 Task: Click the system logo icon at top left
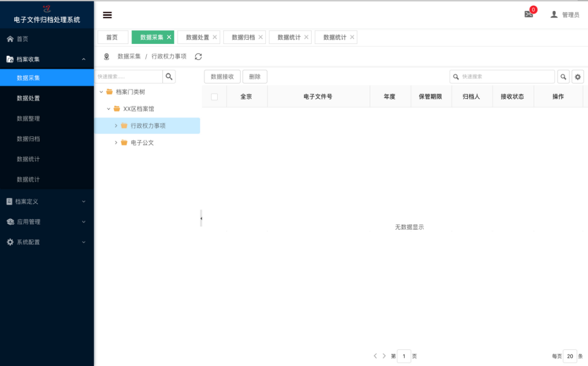pyautogui.click(x=46, y=8)
